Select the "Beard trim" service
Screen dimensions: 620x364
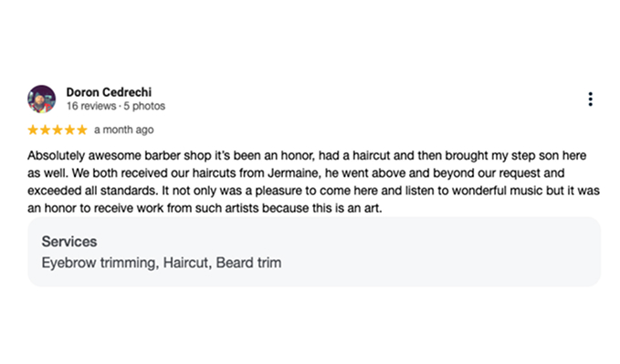point(248,263)
